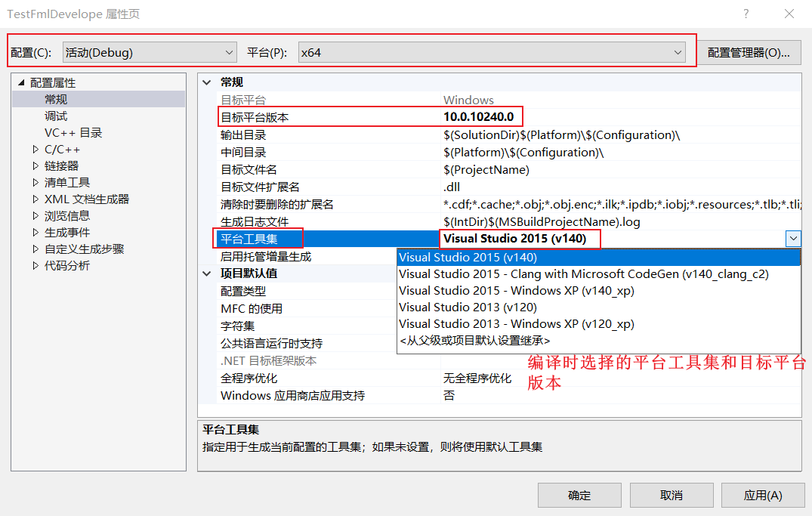Open the 平台(P) platform dropdown
The width and height of the screenshot is (812, 516).
[x=492, y=52]
